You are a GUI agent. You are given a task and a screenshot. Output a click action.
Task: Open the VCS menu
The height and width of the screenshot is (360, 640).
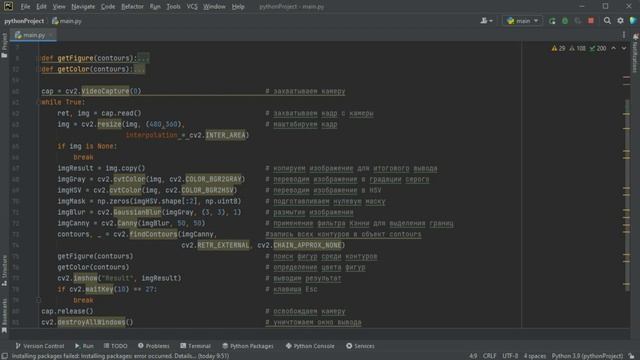click(x=192, y=7)
